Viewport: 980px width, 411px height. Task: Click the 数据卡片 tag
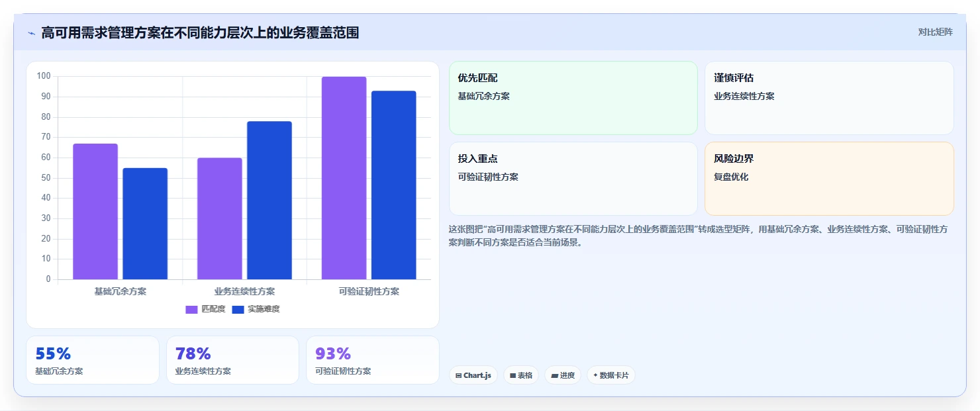click(x=611, y=375)
